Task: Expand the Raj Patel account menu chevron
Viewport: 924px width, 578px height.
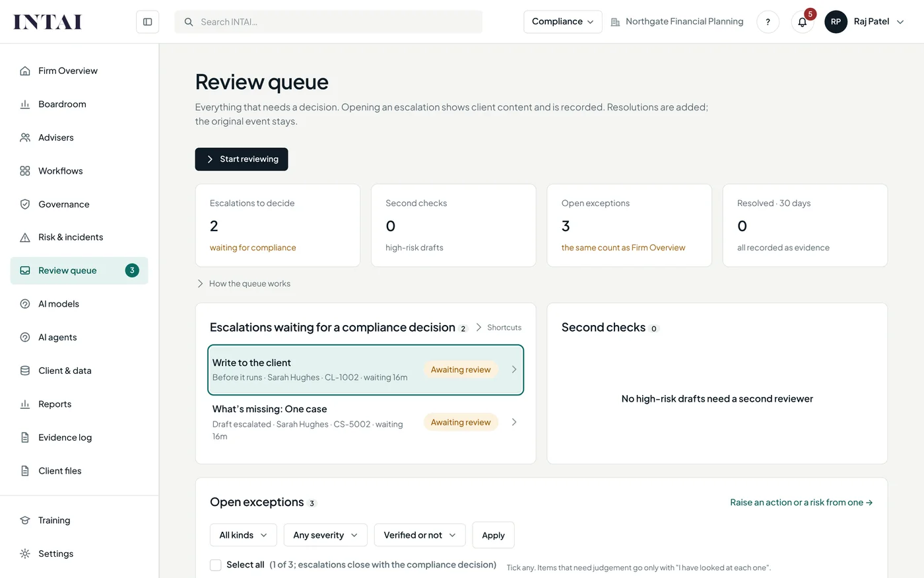Action: [900, 22]
